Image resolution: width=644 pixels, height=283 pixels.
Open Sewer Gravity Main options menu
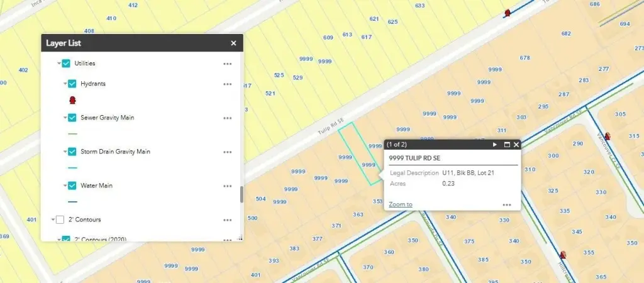click(228, 118)
